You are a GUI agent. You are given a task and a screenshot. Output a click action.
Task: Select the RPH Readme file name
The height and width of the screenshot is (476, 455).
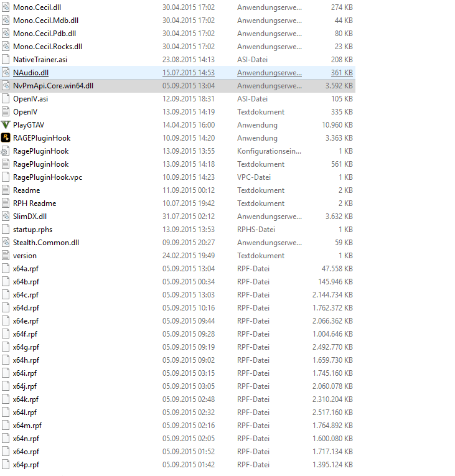coord(35,203)
